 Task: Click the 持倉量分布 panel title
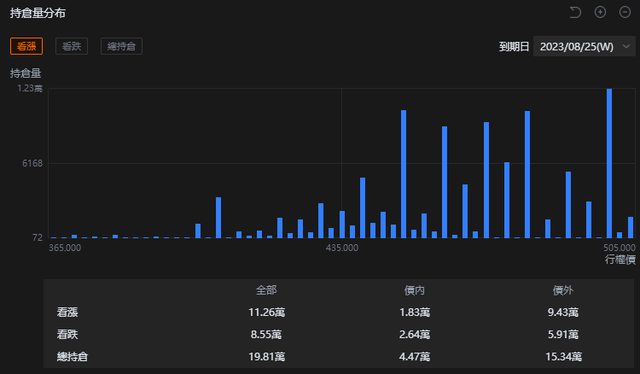click(38, 13)
